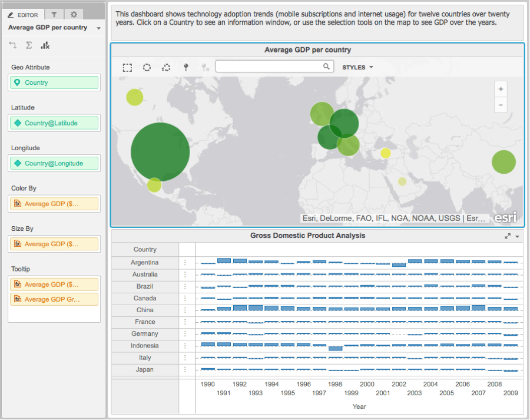Click the clear pin selection icon

pyautogui.click(x=205, y=68)
